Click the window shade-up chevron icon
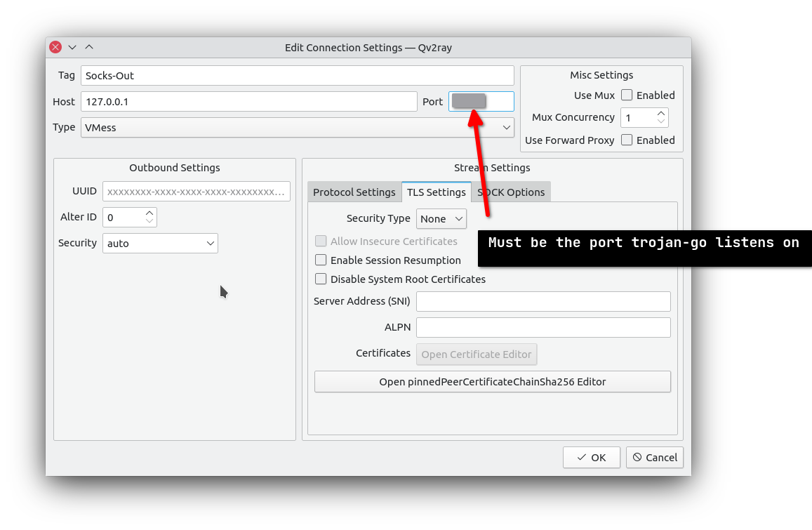Screen dimensions: 812x530 tap(89, 47)
